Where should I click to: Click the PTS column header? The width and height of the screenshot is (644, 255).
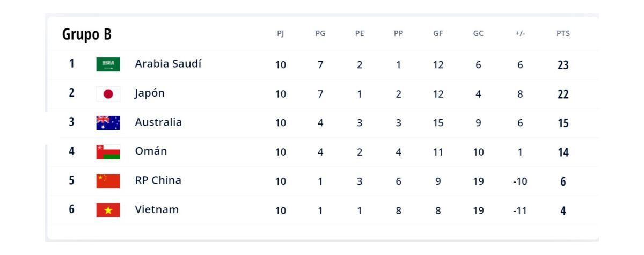pyautogui.click(x=563, y=34)
